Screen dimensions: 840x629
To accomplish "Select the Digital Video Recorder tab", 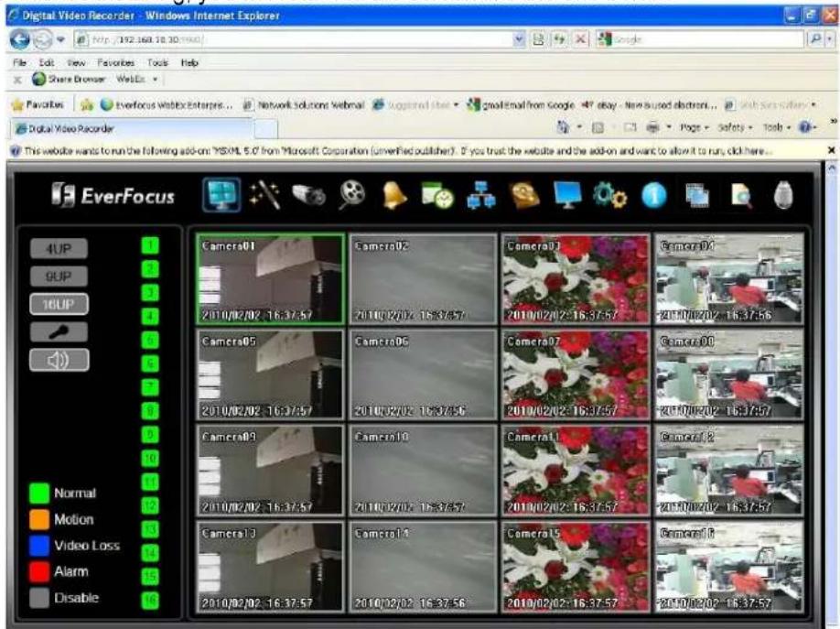I will [131, 129].
